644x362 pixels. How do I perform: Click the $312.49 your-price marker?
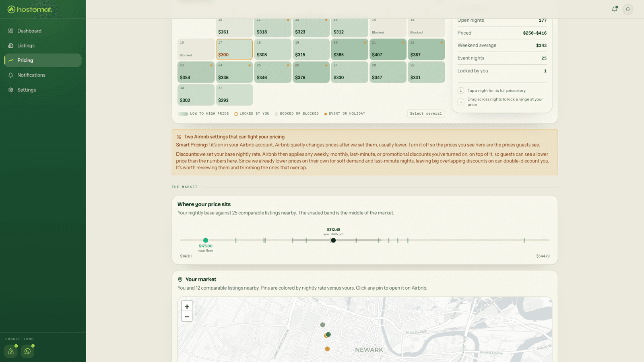[x=333, y=240]
